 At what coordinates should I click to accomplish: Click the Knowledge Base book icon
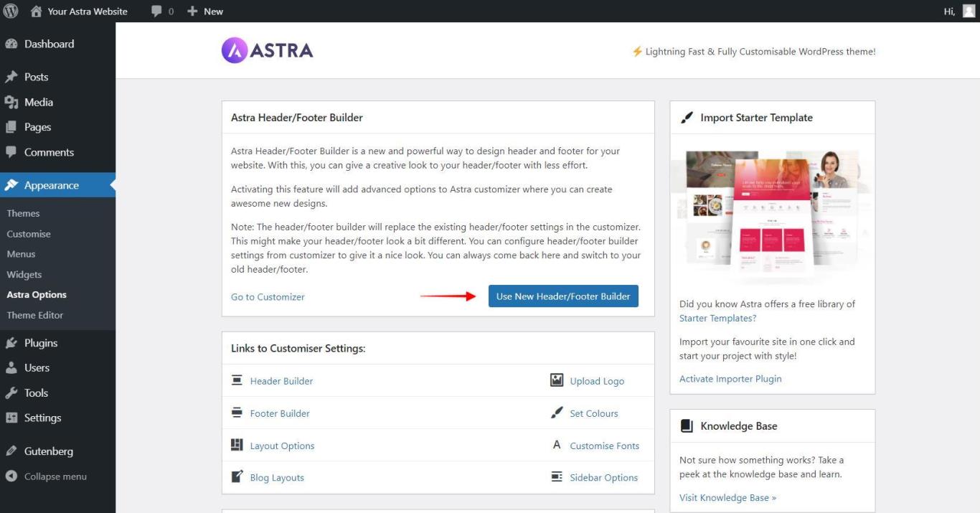pyautogui.click(x=687, y=425)
